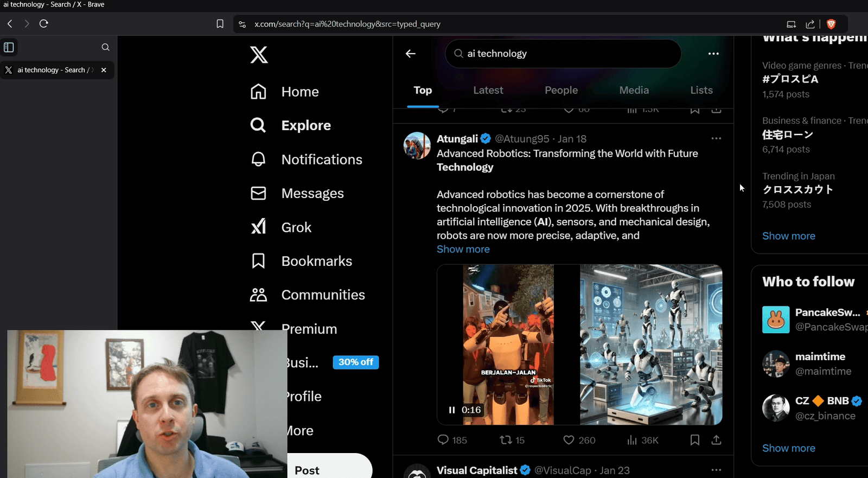Click the back arrow beside search box

[411, 53]
